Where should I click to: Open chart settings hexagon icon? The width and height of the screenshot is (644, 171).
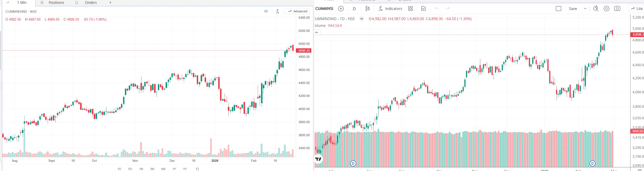606,9
